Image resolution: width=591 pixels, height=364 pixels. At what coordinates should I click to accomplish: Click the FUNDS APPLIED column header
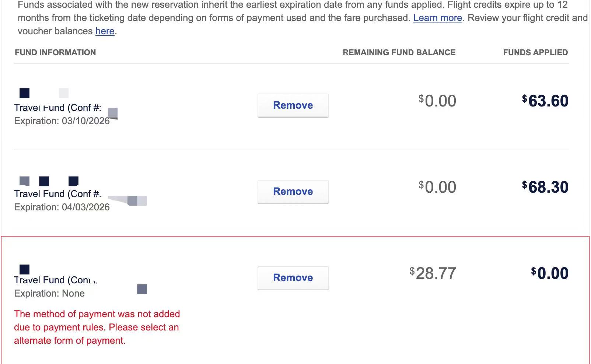click(535, 53)
